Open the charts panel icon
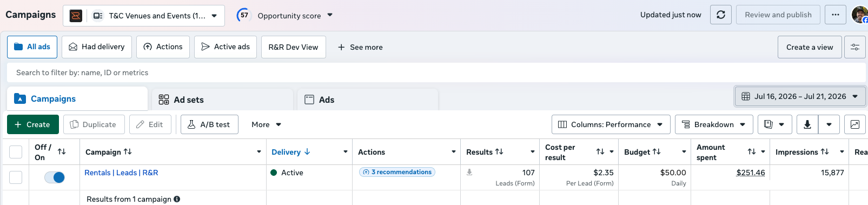 pos(854,124)
